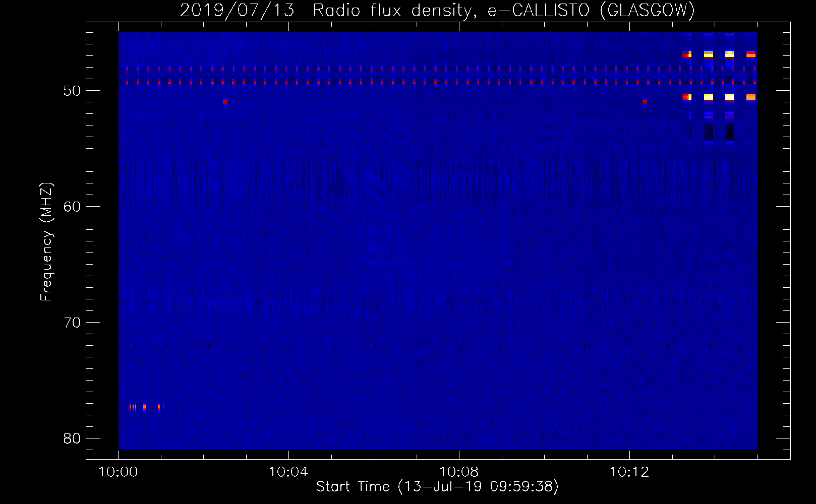This screenshot has width=816, height=504.
Task: Click the "70" frequency tick label
Action: (72, 323)
